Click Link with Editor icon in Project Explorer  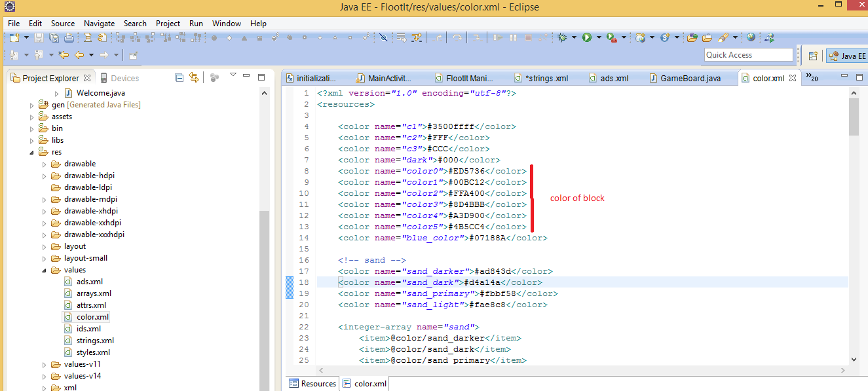pos(194,78)
